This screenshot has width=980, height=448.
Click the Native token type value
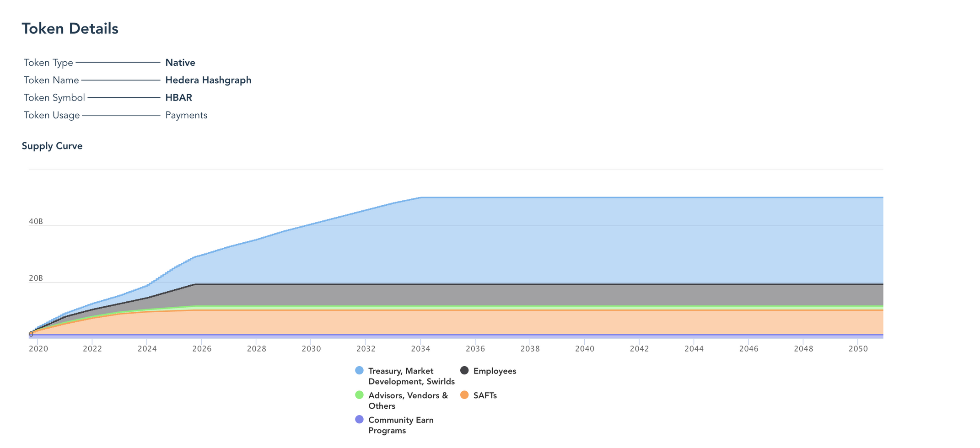pos(180,63)
